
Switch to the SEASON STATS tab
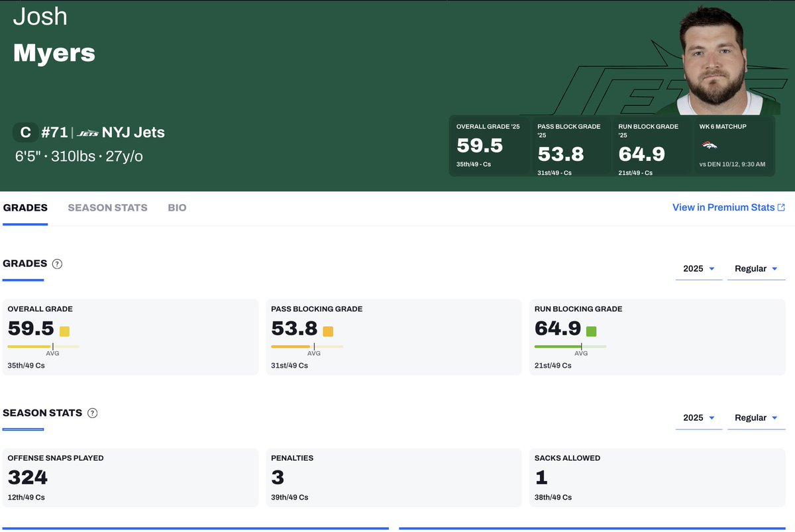[107, 208]
